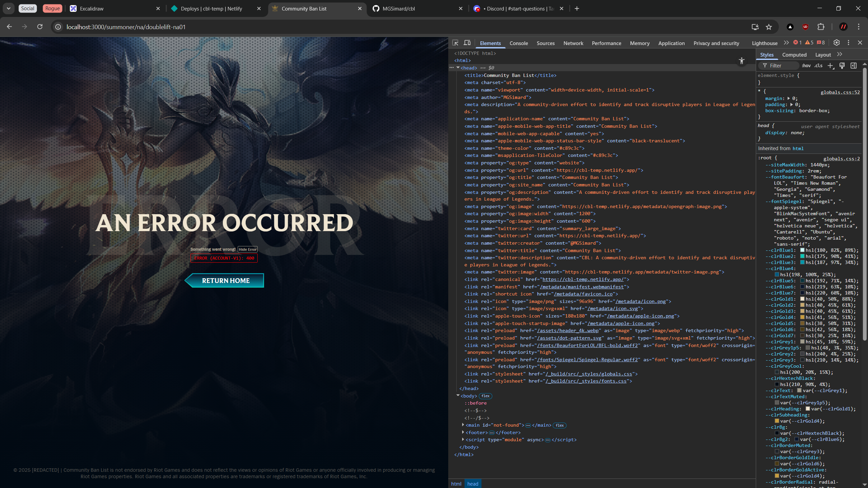The image size is (868, 488).
Task: Activate the element inspector picker icon
Action: coord(455,43)
